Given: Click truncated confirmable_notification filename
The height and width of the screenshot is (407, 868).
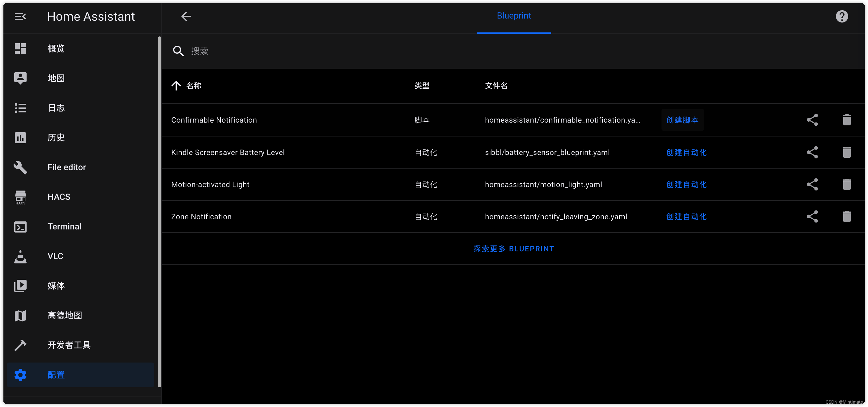Looking at the screenshot, I should click(563, 120).
